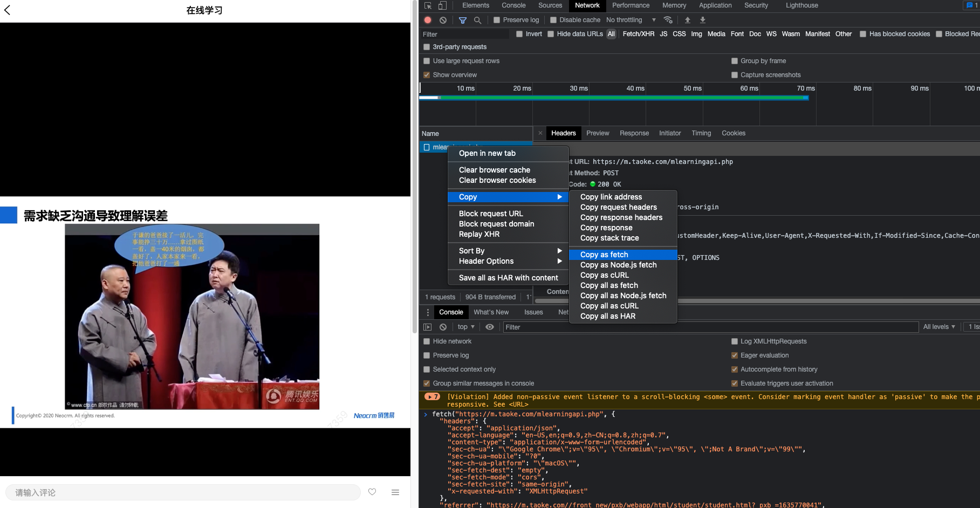Open the No throttling dropdown
The image size is (980, 508).
(631, 20)
